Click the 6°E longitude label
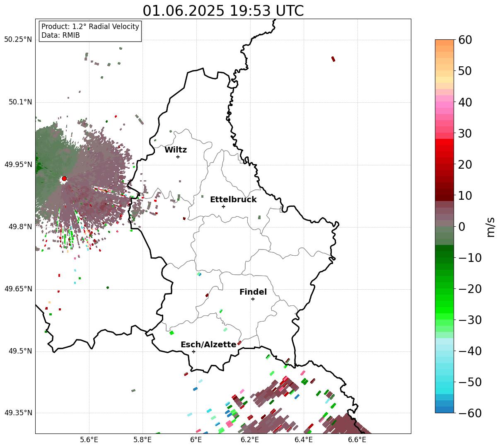Image resolution: width=500 pixels, height=448 pixels. [x=196, y=440]
